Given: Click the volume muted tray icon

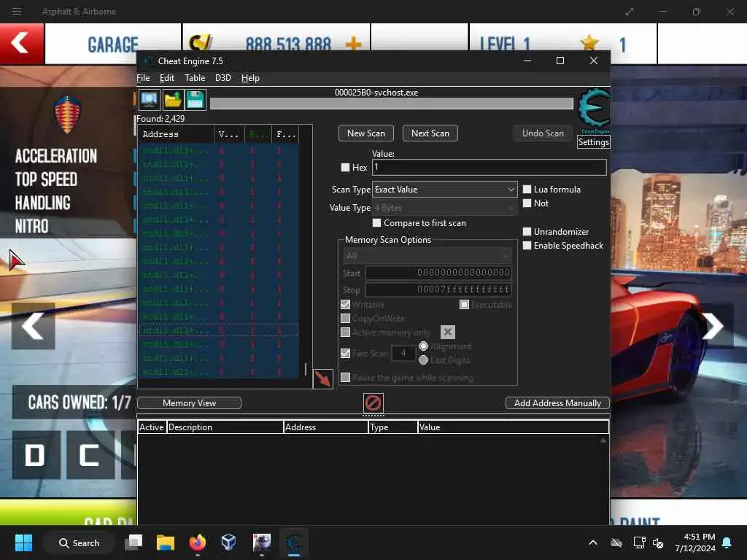Looking at the screenshot, I should [x=659, y=542].
